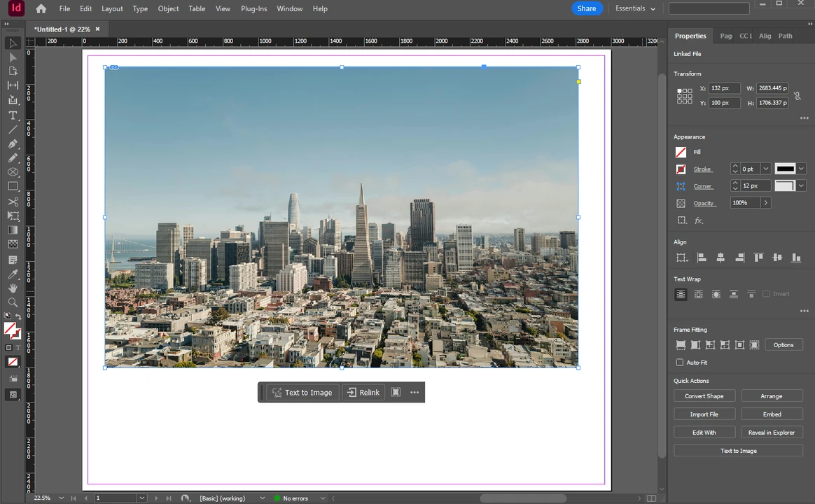Select the Gradient Swatch tool
This screenshot has width=815, height=504.
click(x=13, y=230)
